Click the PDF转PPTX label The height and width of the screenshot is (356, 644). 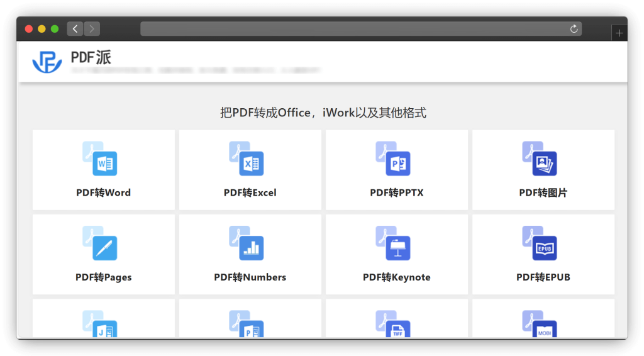click(x=397, y=192)
